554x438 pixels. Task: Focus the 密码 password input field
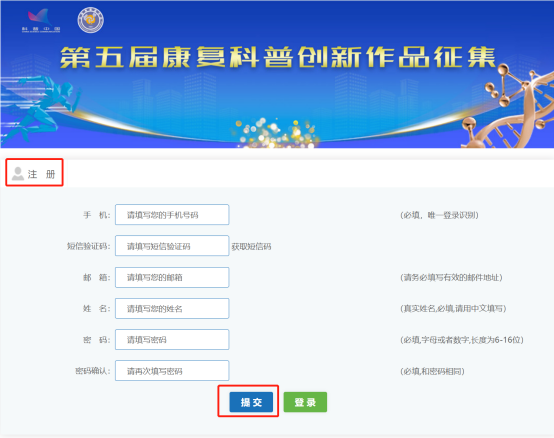pos(172,339)
